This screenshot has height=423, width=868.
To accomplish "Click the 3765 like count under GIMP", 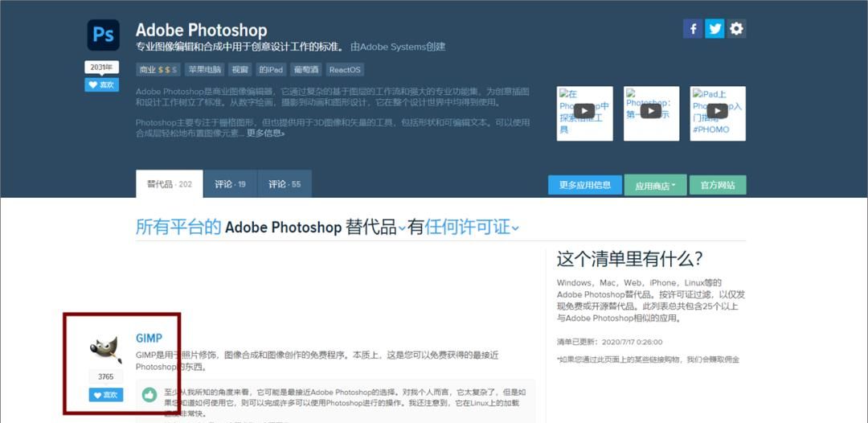I will (106, 377).
